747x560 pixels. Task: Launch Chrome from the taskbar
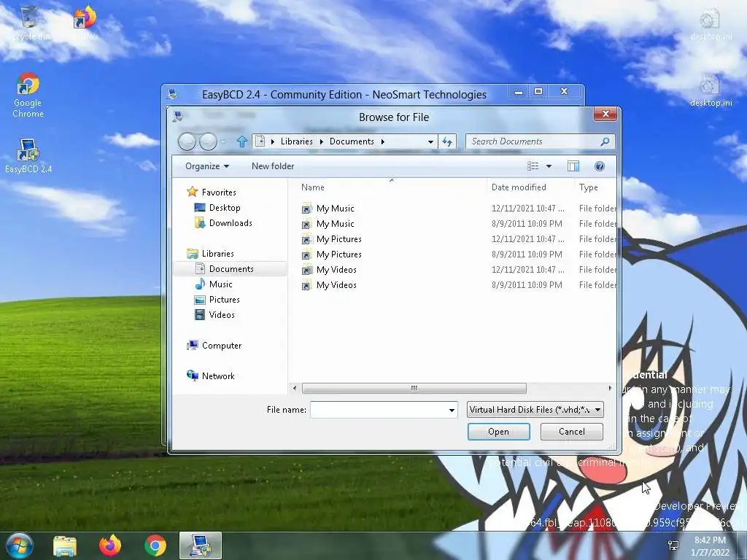pyautogui.click(x=155, y=545)
